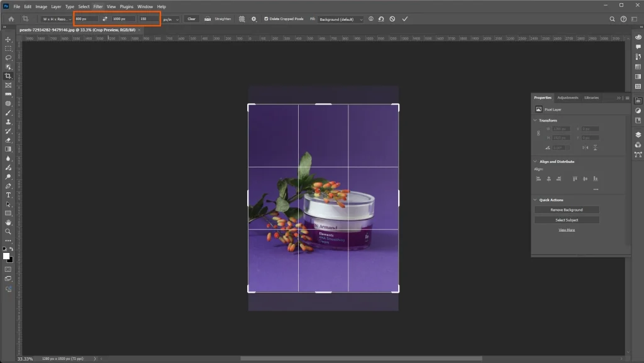Click Remove Background button
Screen dimensions: 644x363
click(567, 210)
